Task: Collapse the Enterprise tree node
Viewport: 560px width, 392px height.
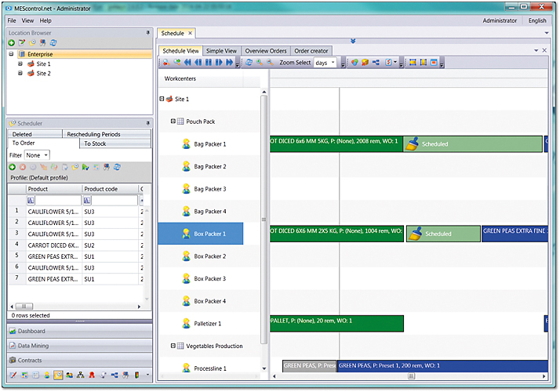Action: click(11, 54)
